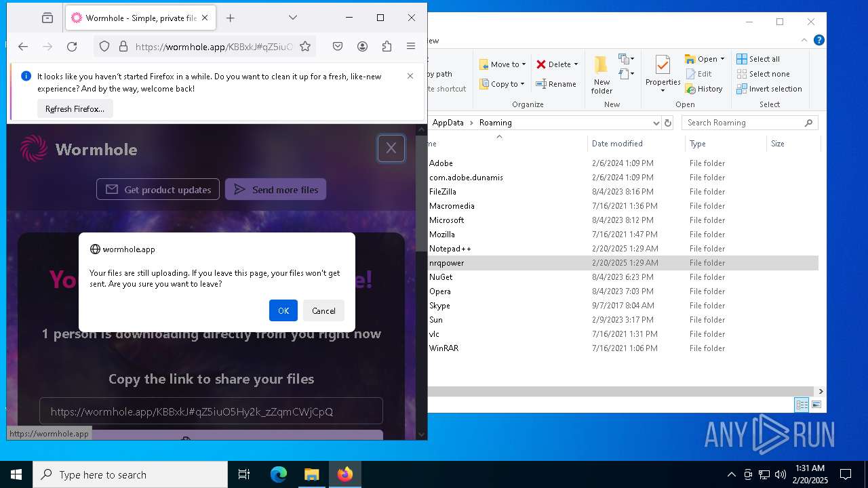Sort by Date modified column
The image size is (868, 488).
[636, 144]
